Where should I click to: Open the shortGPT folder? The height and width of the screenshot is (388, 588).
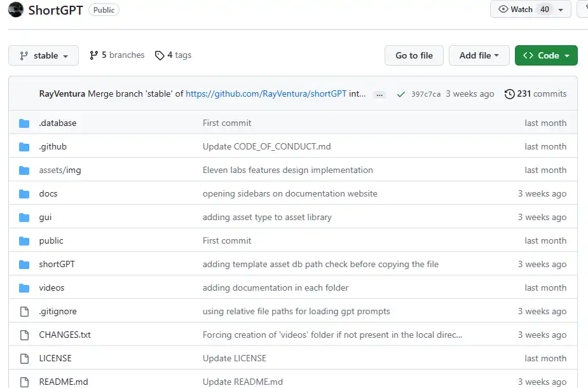[57, 265]
